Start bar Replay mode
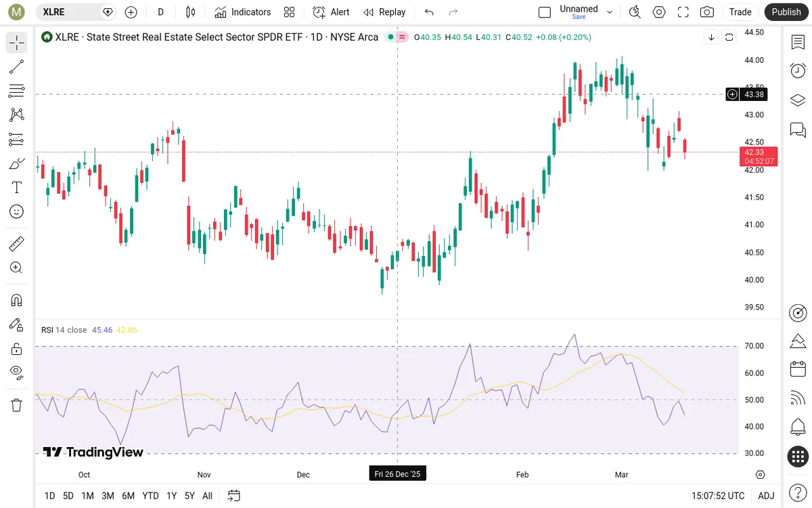Viewport: 812px width, 508px height. tap(384, 12)
